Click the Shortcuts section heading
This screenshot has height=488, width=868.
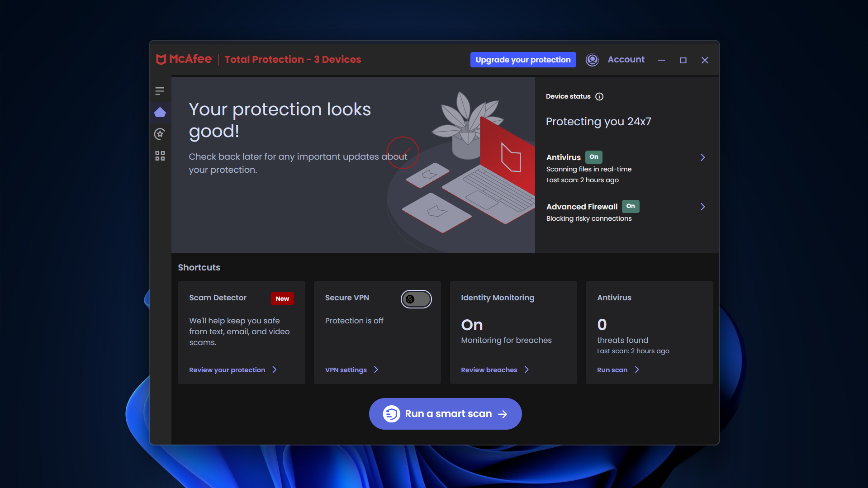pyautogui.click(x=199, y=267)
